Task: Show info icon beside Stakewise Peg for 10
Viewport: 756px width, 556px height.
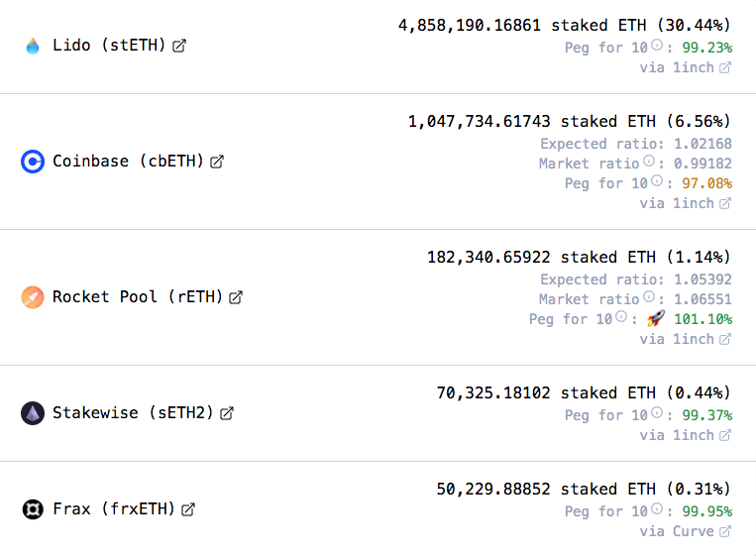Action: (657, 412)
